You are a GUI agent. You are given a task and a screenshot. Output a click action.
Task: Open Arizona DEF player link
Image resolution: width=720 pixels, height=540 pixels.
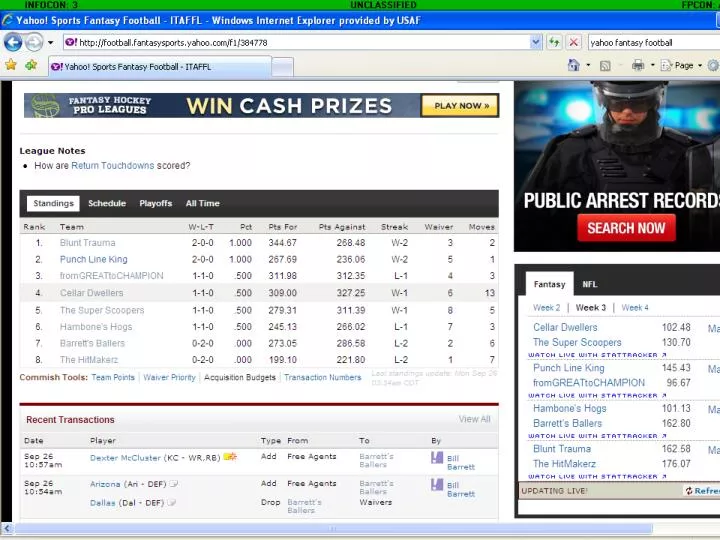(105, 484)
